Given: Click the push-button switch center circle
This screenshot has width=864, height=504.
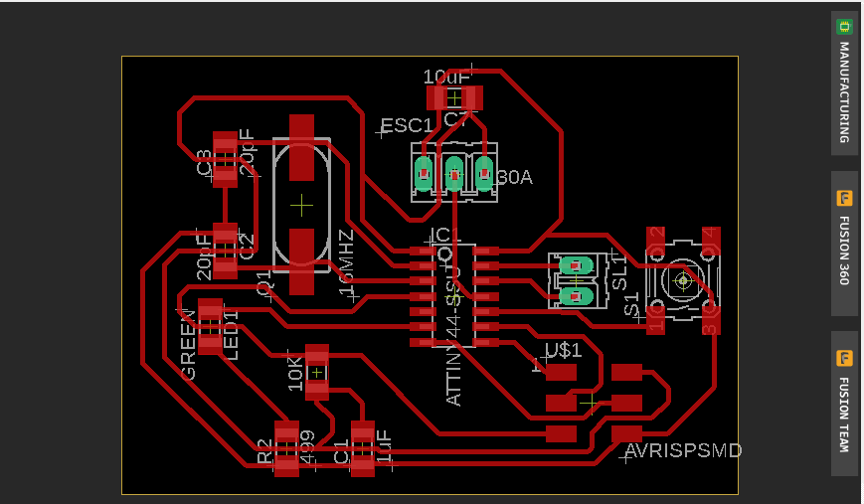Looking at the screenshot, I should click(683, 281).
